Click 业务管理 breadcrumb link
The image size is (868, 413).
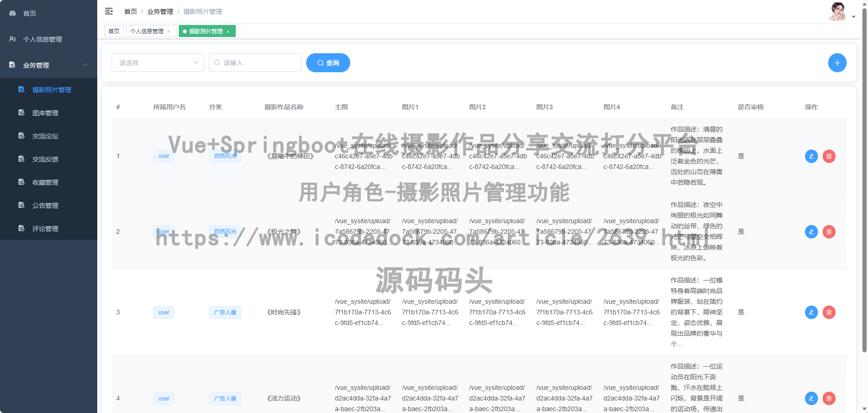(160, 12)
